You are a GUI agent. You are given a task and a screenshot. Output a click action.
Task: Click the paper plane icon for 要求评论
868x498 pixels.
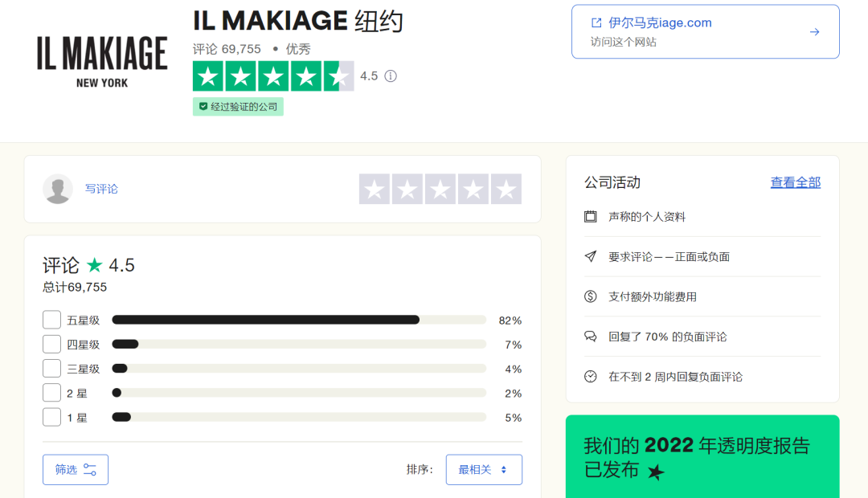pos(591,257)
